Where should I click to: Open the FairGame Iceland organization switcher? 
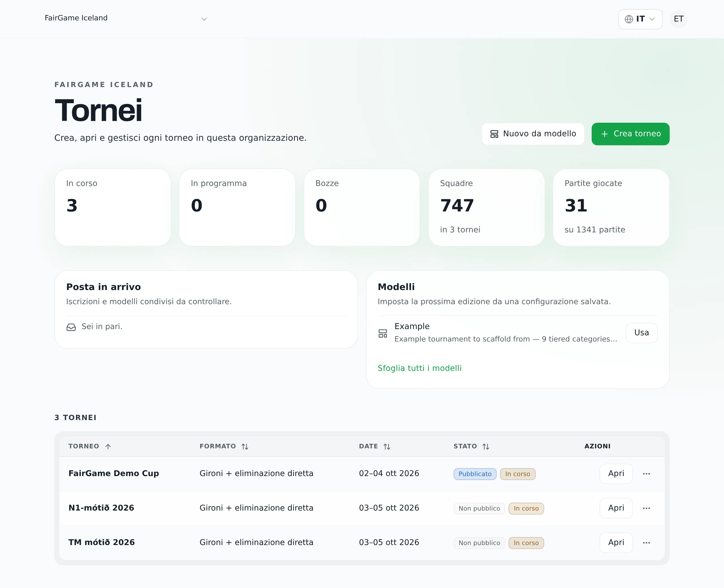(126, 19)
